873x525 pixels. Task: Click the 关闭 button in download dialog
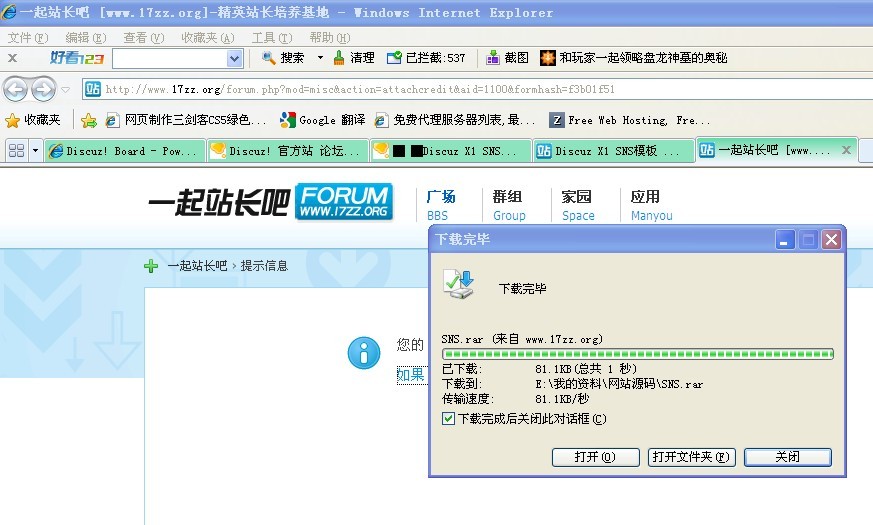788,457
